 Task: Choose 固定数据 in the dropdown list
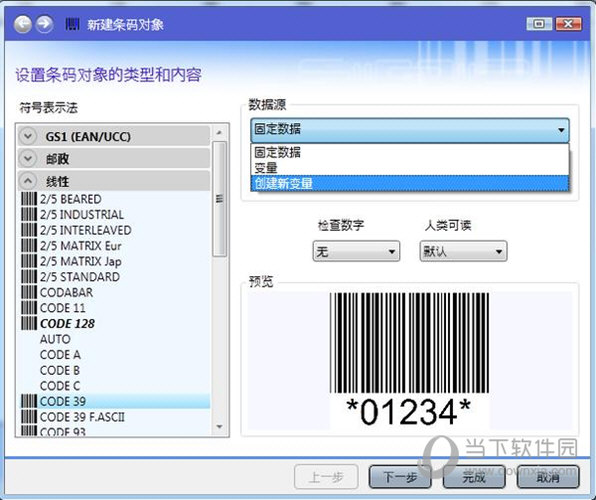(x=410, y=152)
